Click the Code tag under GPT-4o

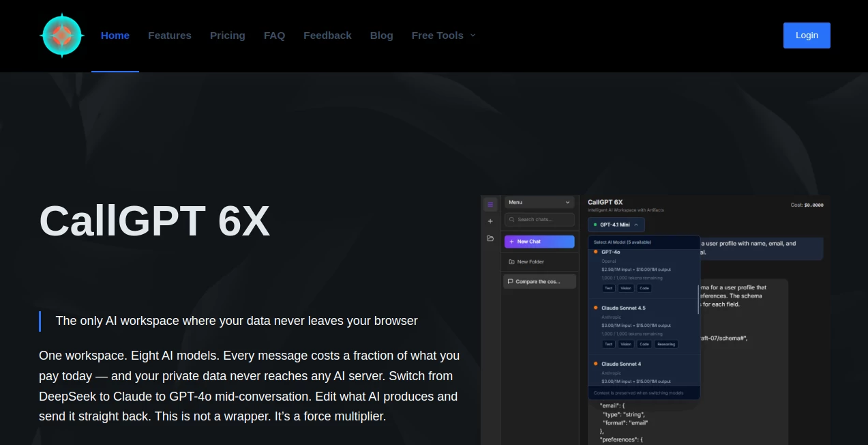pos(644,288)
